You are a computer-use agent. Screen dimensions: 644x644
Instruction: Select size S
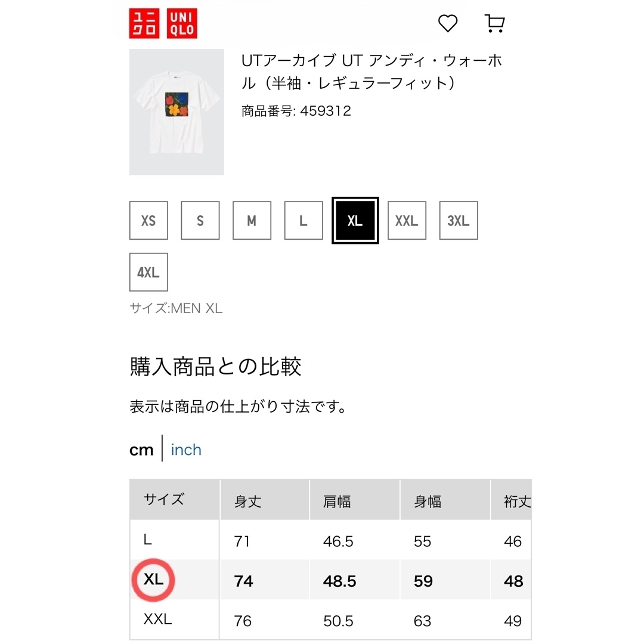[x=200, y=221]
